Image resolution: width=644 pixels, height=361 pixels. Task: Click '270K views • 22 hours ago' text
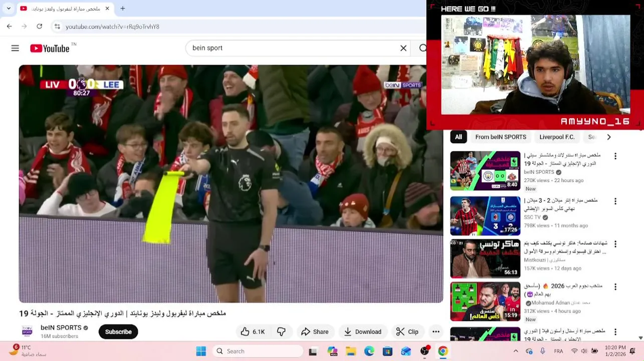[553, 180]
